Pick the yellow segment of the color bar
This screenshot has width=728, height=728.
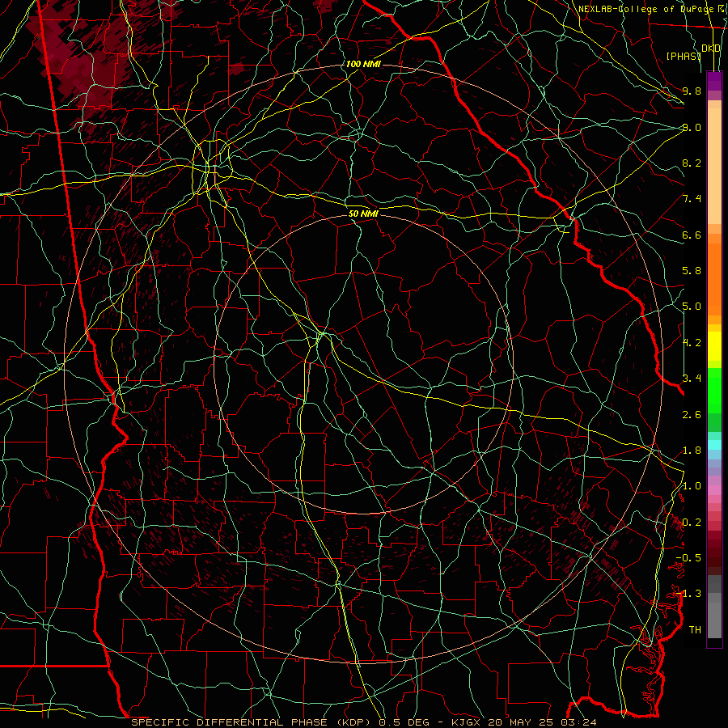(x=714, y=346)
